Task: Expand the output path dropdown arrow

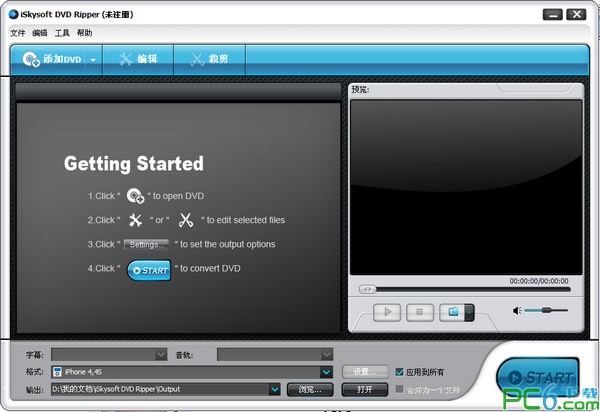Action: click(x=274, y=389)
